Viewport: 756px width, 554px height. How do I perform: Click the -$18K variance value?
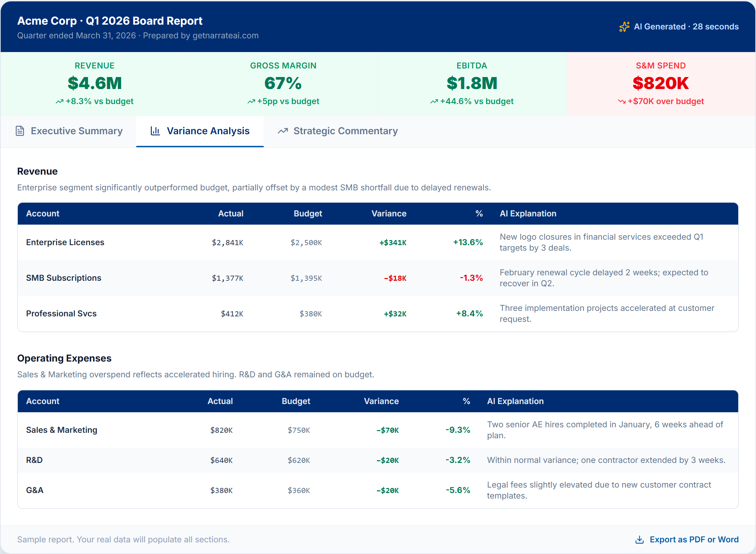point(395,278)
